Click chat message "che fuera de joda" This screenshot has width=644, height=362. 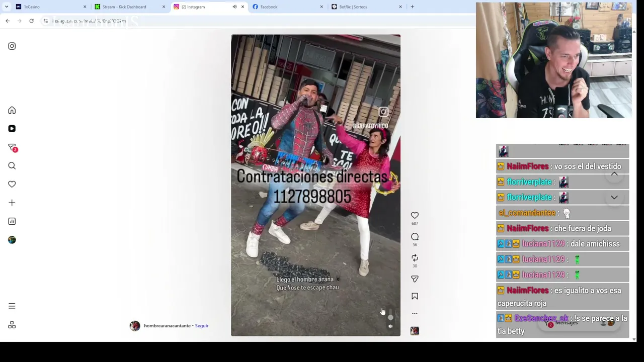pyautogui.click(x=583, y=228)
